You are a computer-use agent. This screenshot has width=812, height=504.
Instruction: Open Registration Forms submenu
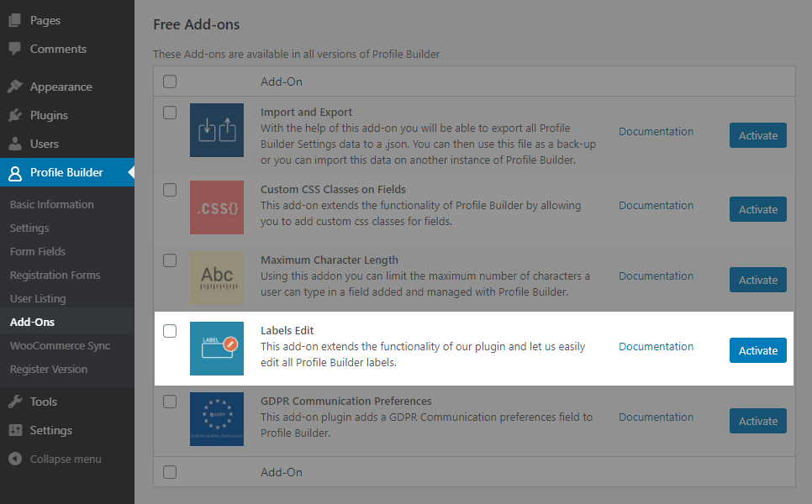tap(55, 276)
